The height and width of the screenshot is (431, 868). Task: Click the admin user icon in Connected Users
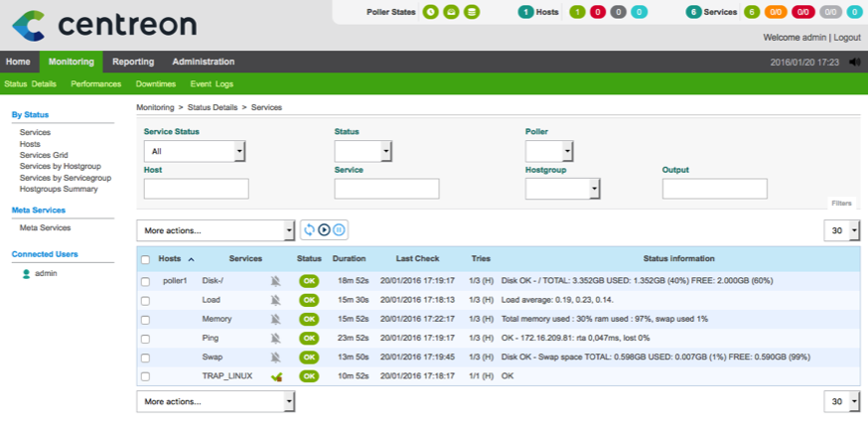(x=26, y=273)
